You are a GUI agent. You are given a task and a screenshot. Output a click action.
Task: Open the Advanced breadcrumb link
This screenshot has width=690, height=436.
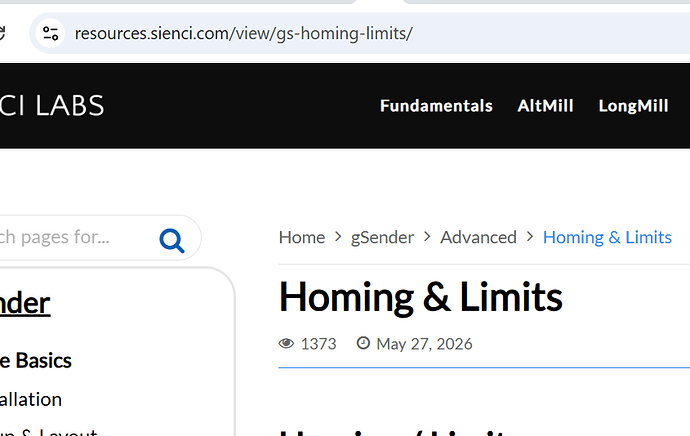478,238
